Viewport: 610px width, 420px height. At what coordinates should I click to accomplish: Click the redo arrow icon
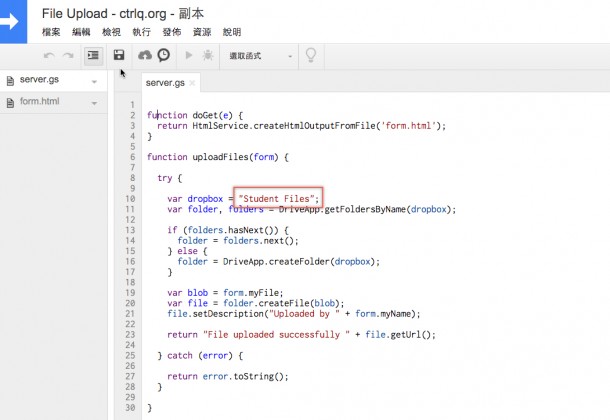pyautogui.click(x=68, y=55)
